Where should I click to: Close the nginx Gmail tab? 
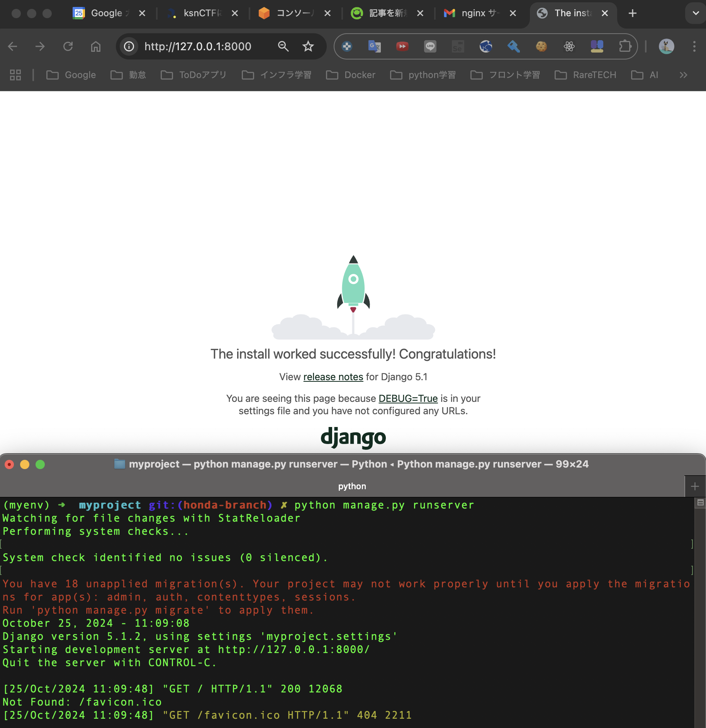[513, 14]
